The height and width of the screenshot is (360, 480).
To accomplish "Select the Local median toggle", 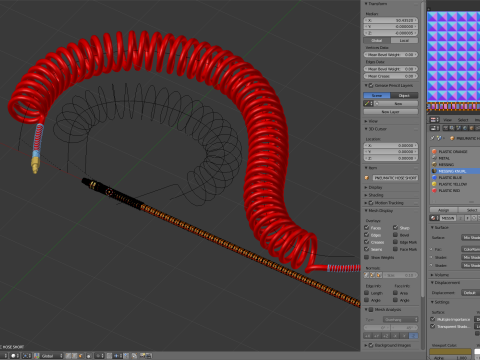I will point(404,40).
